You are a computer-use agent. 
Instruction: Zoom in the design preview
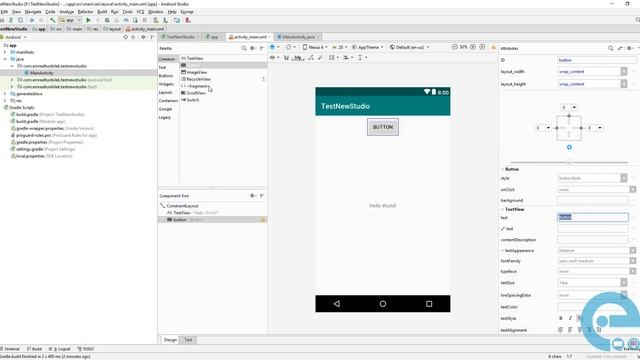point(473,47)
